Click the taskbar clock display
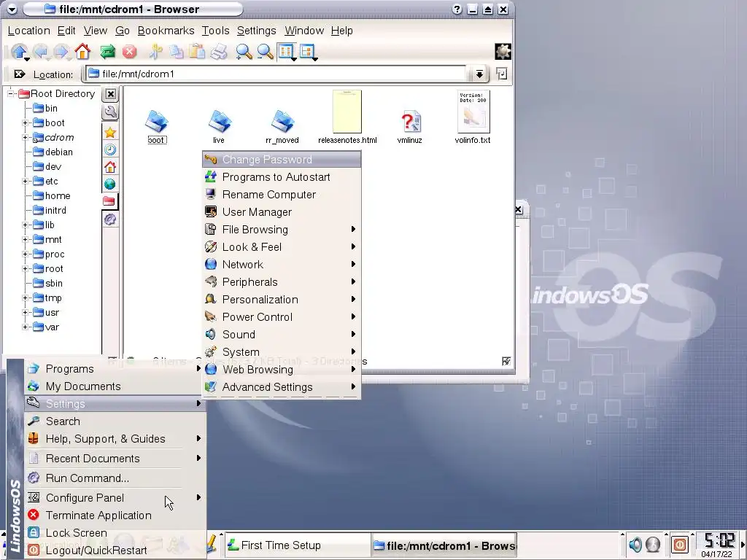This screenshot has width=747, height=560. point(719,545)
